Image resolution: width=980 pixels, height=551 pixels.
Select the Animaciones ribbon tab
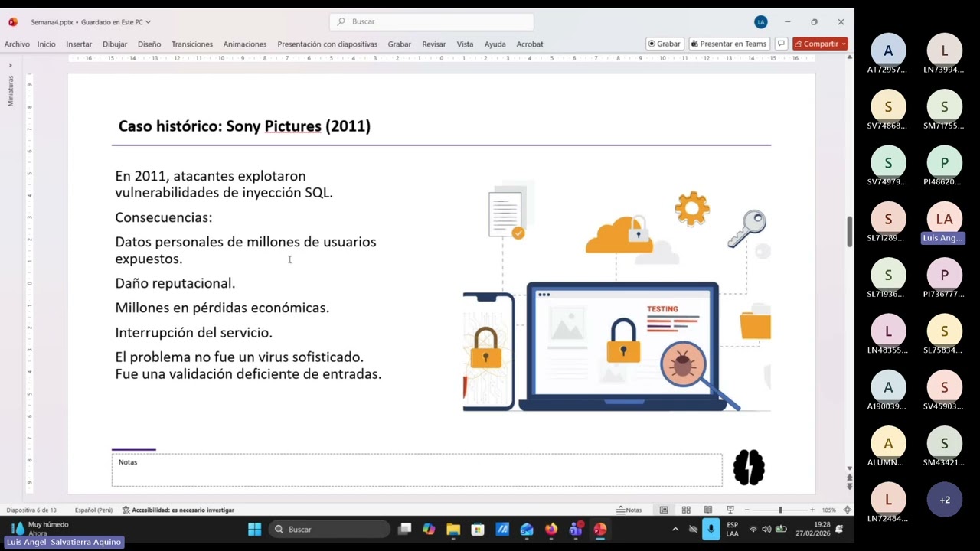coord(245,44)
